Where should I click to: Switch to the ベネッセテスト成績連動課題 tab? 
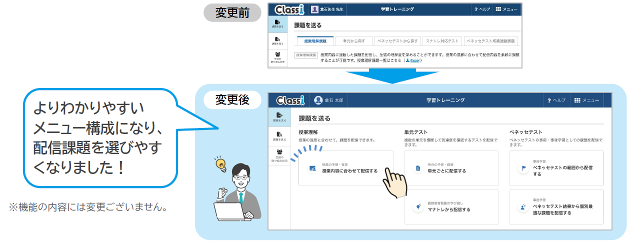[490, 41]
